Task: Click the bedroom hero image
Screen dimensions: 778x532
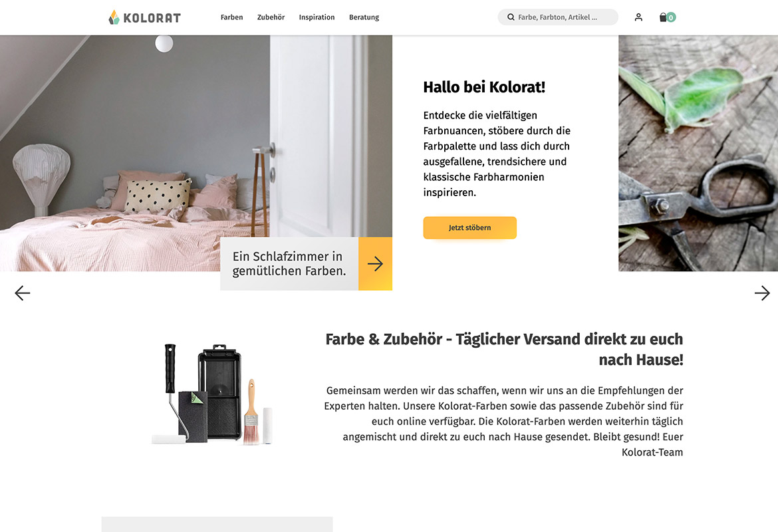Action: click(x=196, y=153)
